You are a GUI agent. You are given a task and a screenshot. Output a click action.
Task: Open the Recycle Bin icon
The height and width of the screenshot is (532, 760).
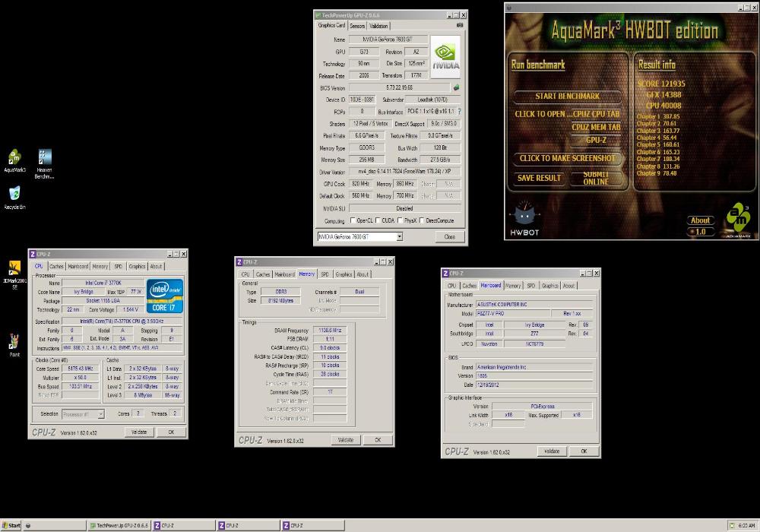click(14, 198)
